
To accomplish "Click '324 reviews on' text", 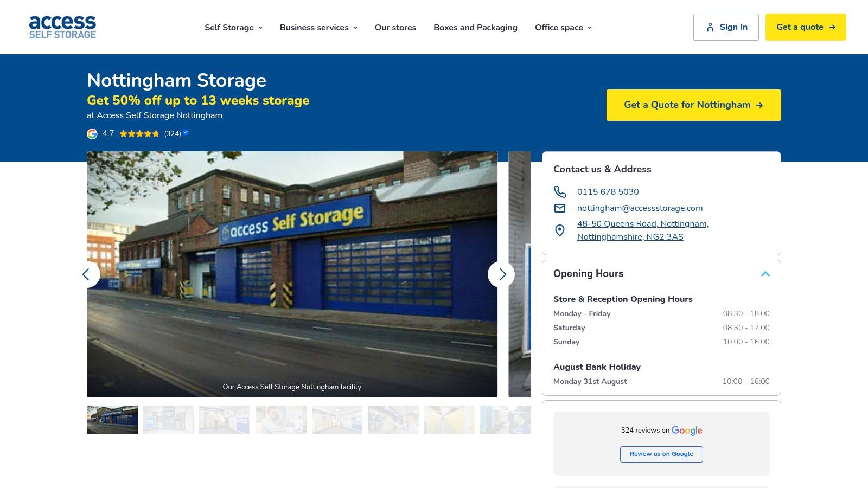I will pos(645,431).
